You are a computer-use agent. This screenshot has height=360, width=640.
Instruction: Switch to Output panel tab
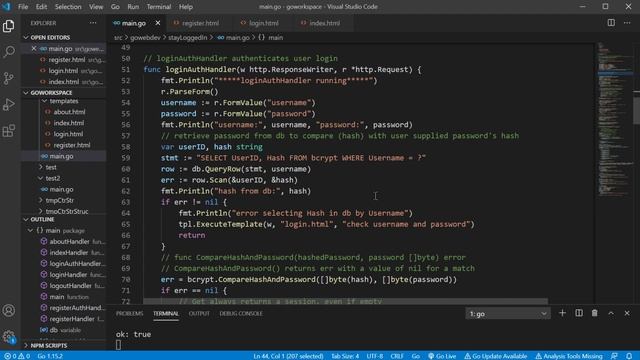[199, 313]
